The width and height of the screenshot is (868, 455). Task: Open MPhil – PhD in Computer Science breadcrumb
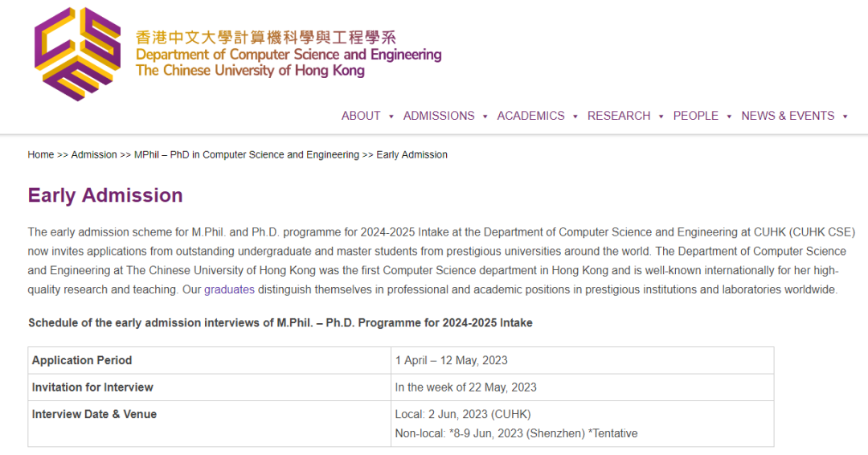(x=246, y=155)
